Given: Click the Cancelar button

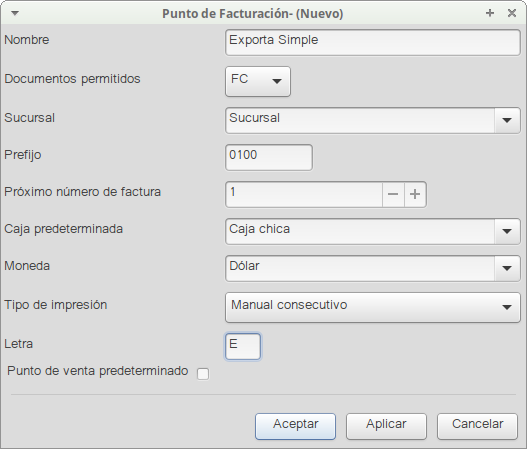Looking at the screenshot, I should [x=477, y=426].
